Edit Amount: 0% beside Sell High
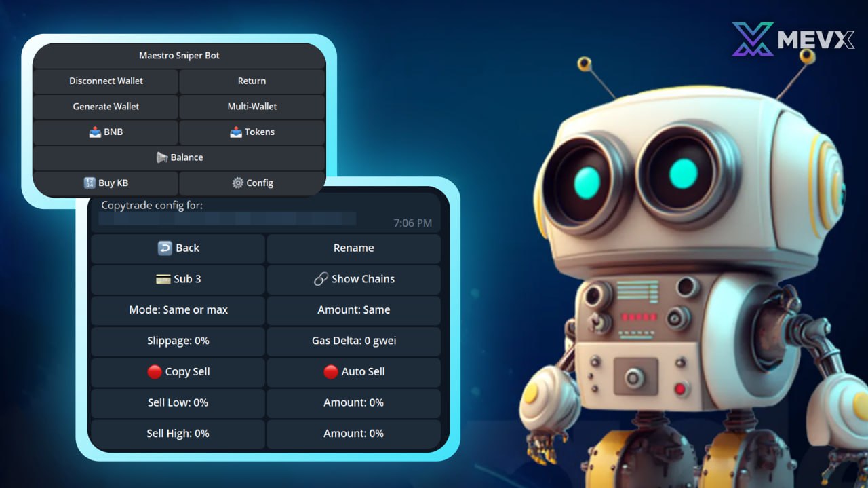Viewport: 868px width, 488px height. point(353,434)
